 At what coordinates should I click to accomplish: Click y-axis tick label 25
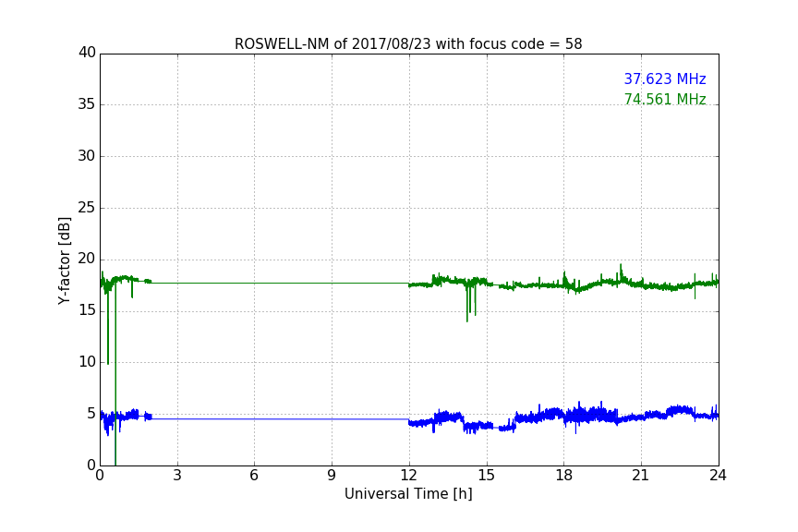(x=87, y=207)
